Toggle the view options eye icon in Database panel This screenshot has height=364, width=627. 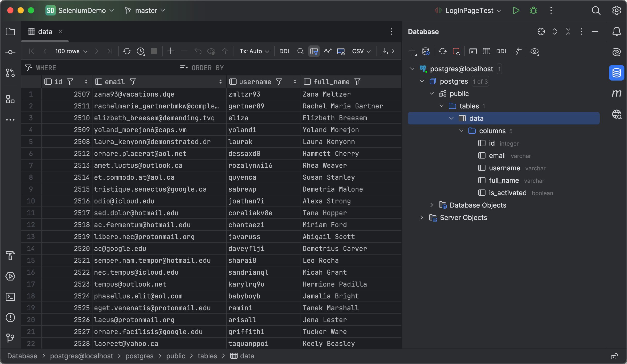point(534,51)
